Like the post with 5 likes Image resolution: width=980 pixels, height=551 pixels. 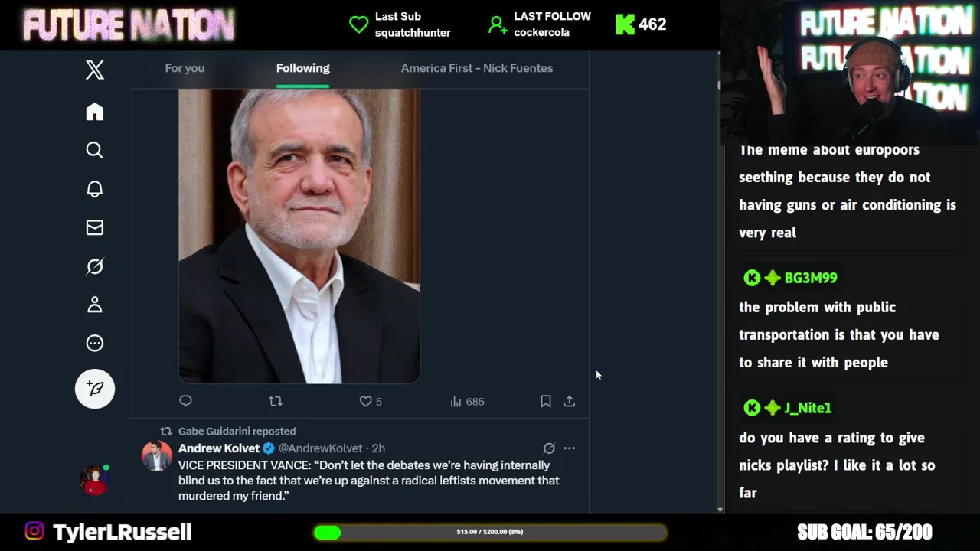coord(366,401)
